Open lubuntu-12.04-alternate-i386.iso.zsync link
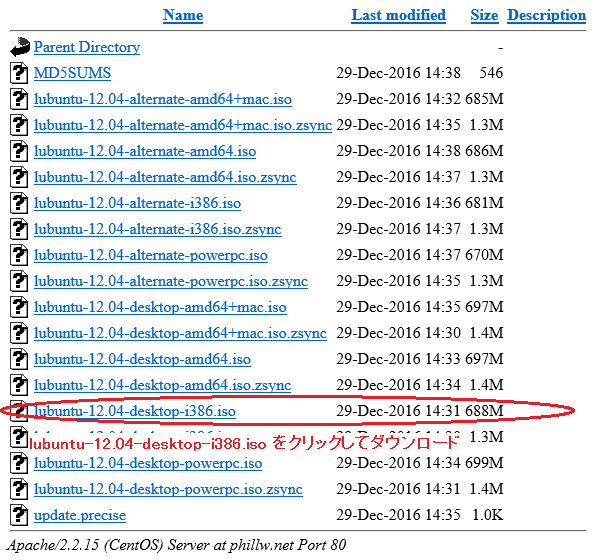 click(x=157, y=229)
